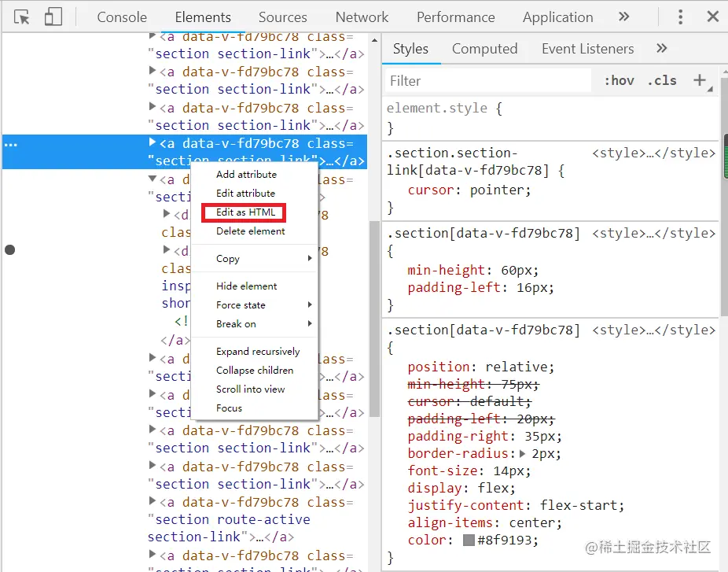Expand first div child under open anchor

click(x=166, y=213)
